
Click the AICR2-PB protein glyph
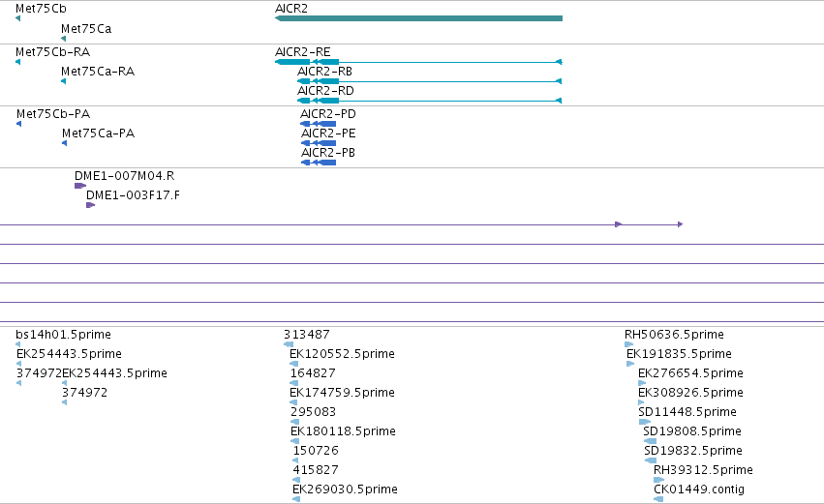click(319, 163)
